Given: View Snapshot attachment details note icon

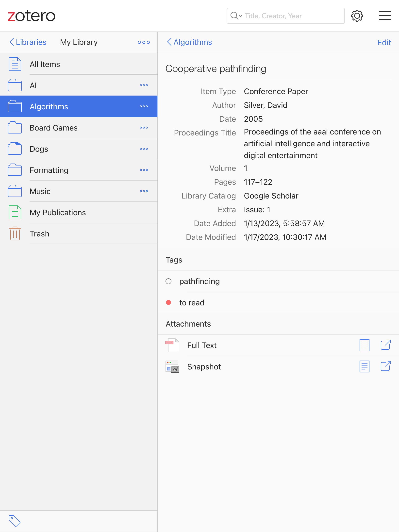Looking at the screenshot, I should (x=364, y=366).
